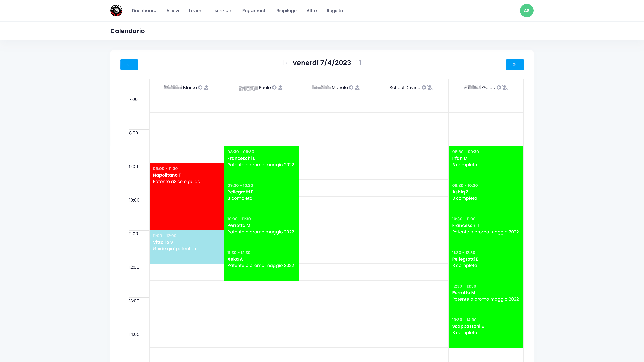Open the Lezioni menu item
The height and width of the screenshot is (362, 644).
tap(196, 11)
